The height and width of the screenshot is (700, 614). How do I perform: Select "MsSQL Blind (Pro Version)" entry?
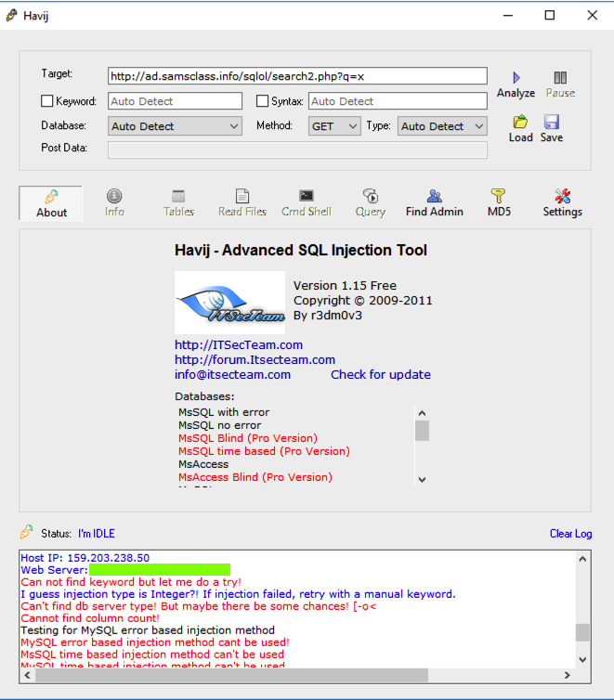click(x=248, y=438)
